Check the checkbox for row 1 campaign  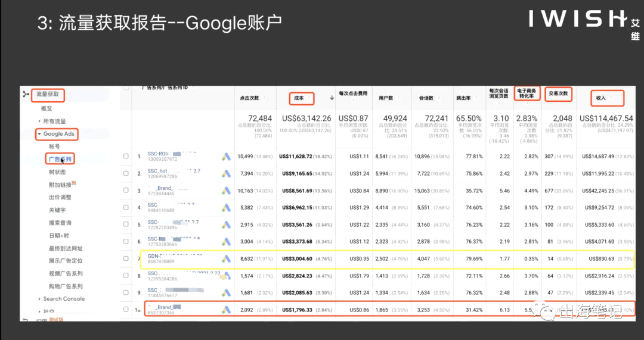[126, 156]
